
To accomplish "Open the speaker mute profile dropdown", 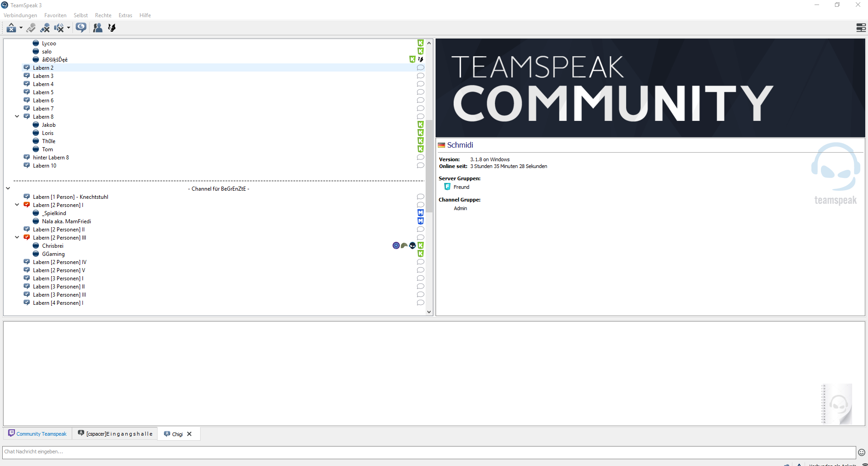I will (68, 28).
